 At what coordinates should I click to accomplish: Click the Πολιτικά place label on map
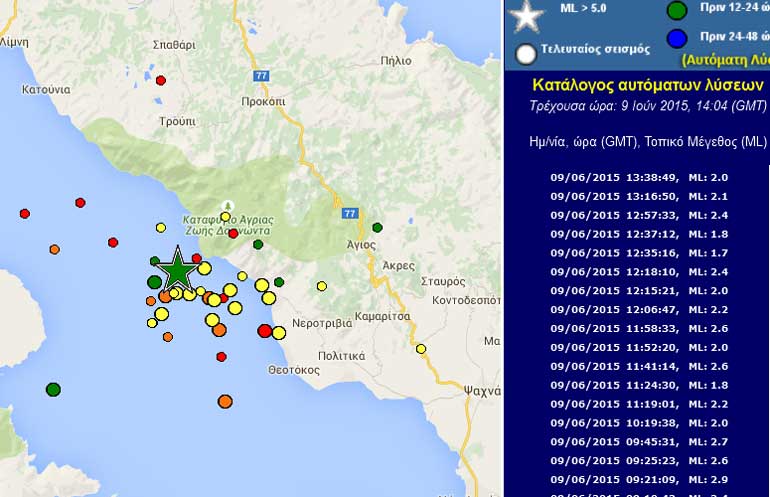coord(335,356)
